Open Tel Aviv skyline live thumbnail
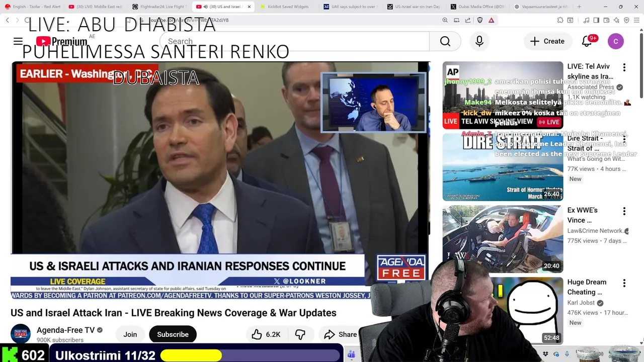644x362 pixels. click(503, 95)
